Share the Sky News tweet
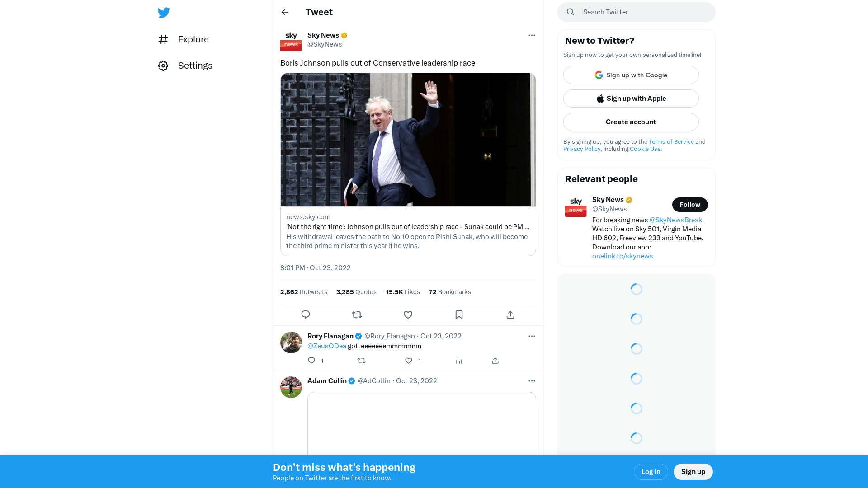This screenshot has width=868, height=488. pyautogui.click(x=510, y=314)
